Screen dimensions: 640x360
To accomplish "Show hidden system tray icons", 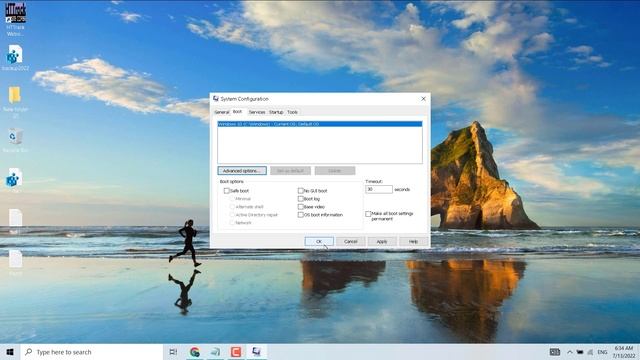I will [569, 352].
